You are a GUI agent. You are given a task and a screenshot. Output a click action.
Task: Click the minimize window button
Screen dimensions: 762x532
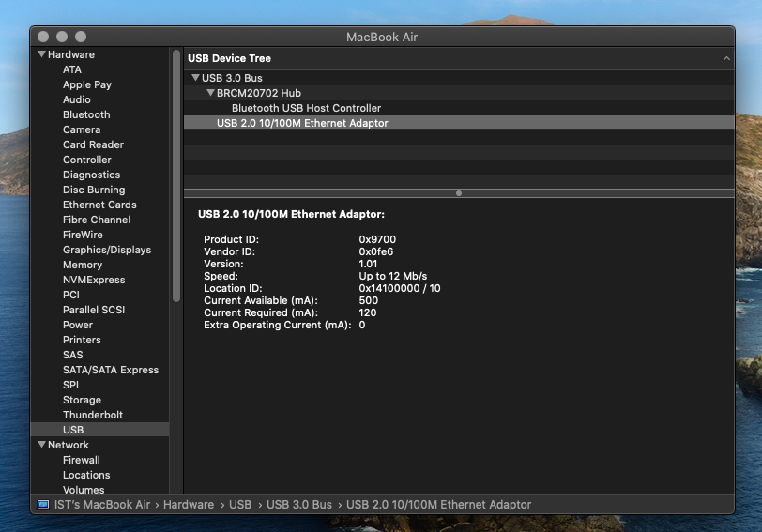(x=62, y=37)
